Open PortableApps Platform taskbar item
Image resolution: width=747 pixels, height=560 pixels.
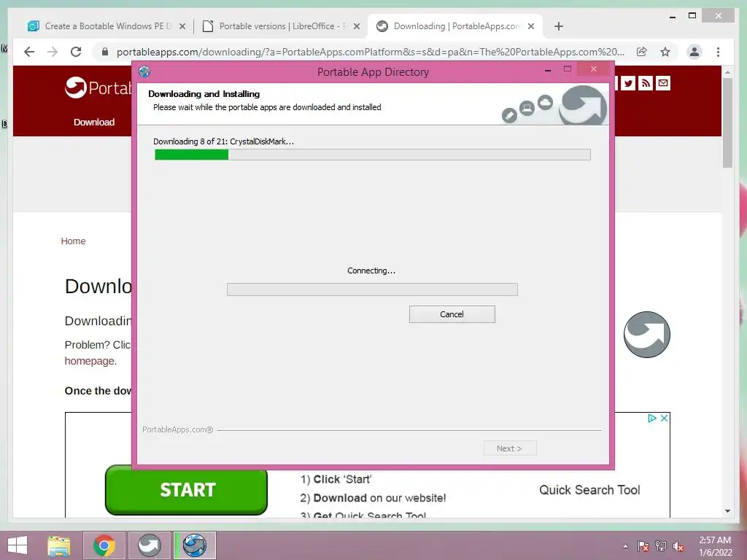(x=150, y=545)
